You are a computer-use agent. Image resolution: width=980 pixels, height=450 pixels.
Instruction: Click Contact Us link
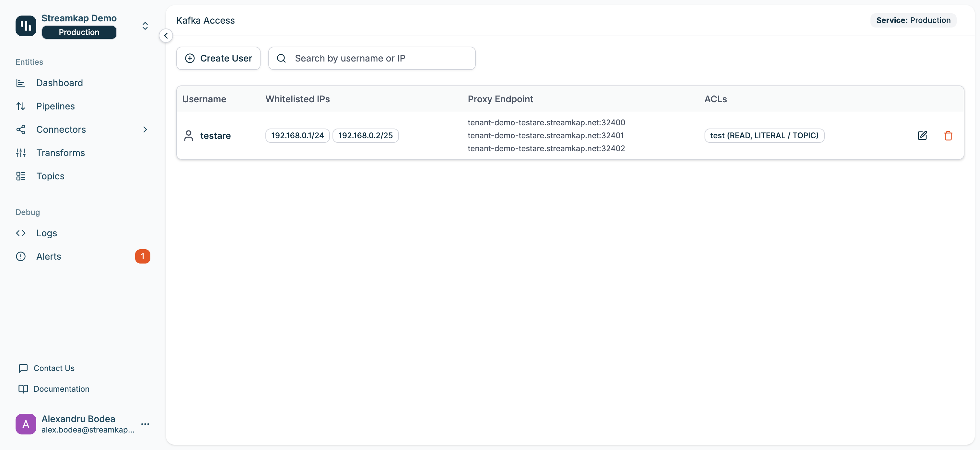click(54, 368)
